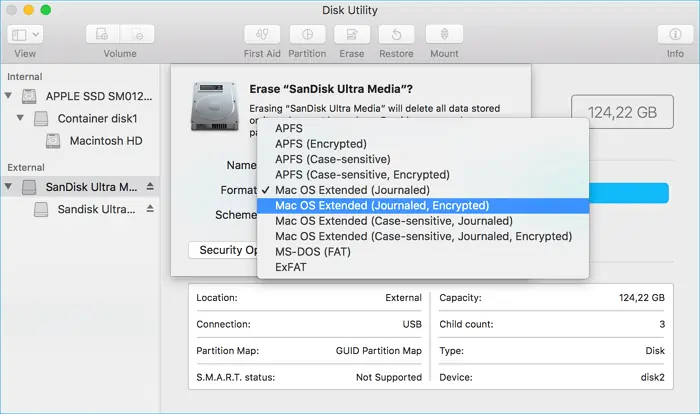
Task: Click the Container disk1 icon
Action: 41,118
